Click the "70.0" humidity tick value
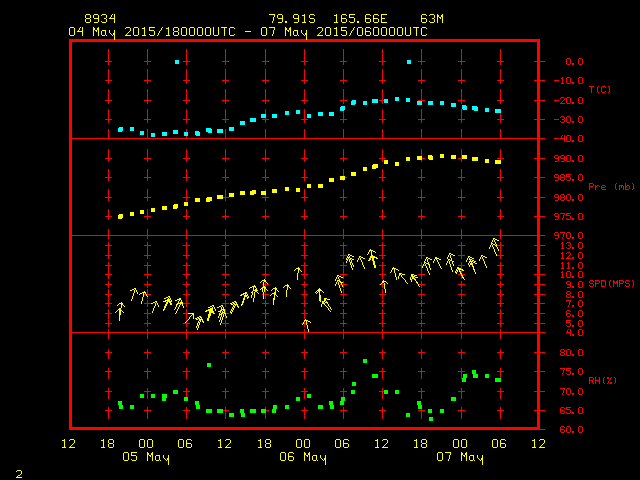The height and width of the screenshot is (480, 640). (x=571, y=391)
